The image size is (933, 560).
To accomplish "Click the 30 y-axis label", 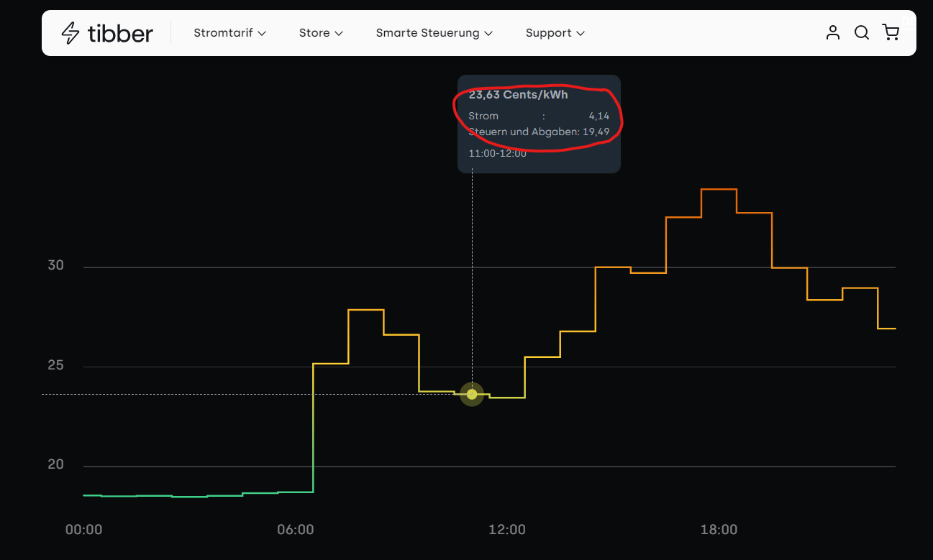I will tap(55, 265).
